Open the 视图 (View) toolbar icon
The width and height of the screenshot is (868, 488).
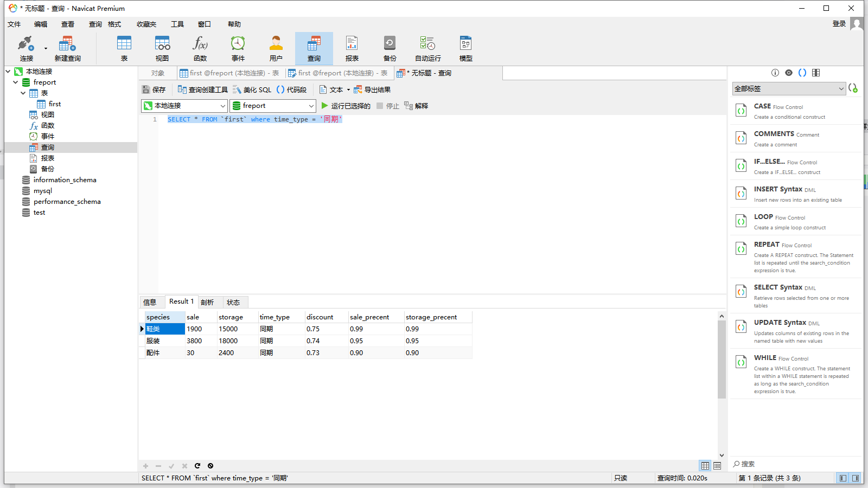pyautogui.click(x=162, y=48)
